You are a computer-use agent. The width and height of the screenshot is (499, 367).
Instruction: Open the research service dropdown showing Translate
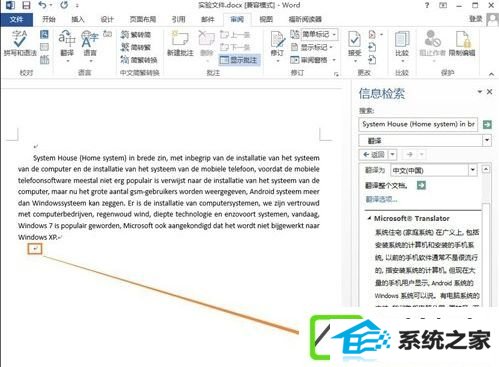[425, 141]
